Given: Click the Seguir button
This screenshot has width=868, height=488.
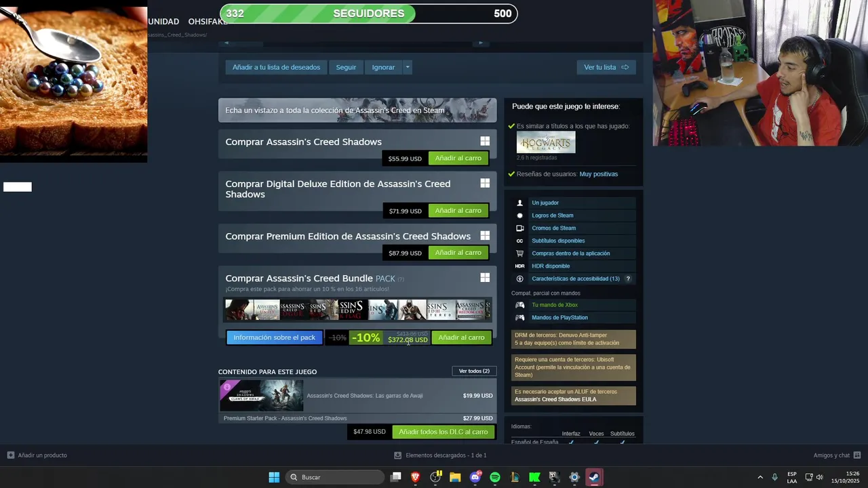Looking at the screenshot, I should point(346,67).
